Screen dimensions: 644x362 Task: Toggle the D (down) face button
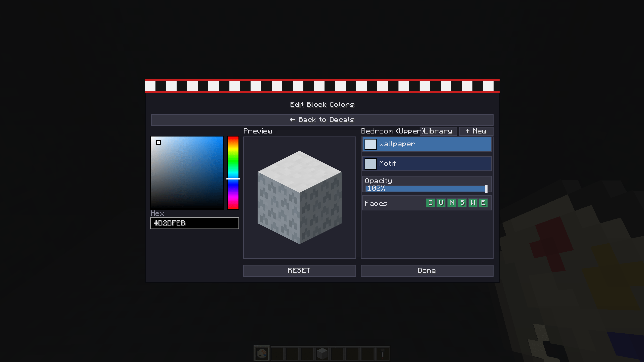pyautogui.click(x=430, y=203)
